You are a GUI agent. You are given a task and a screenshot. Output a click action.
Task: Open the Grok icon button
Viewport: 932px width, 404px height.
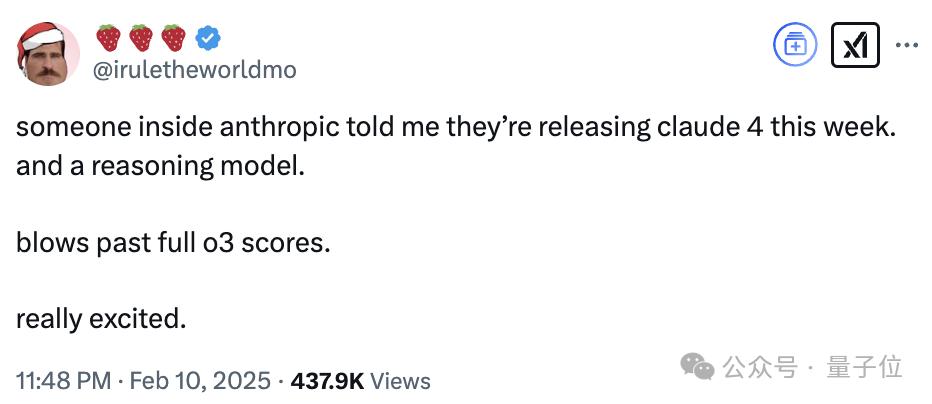point(855,45)
